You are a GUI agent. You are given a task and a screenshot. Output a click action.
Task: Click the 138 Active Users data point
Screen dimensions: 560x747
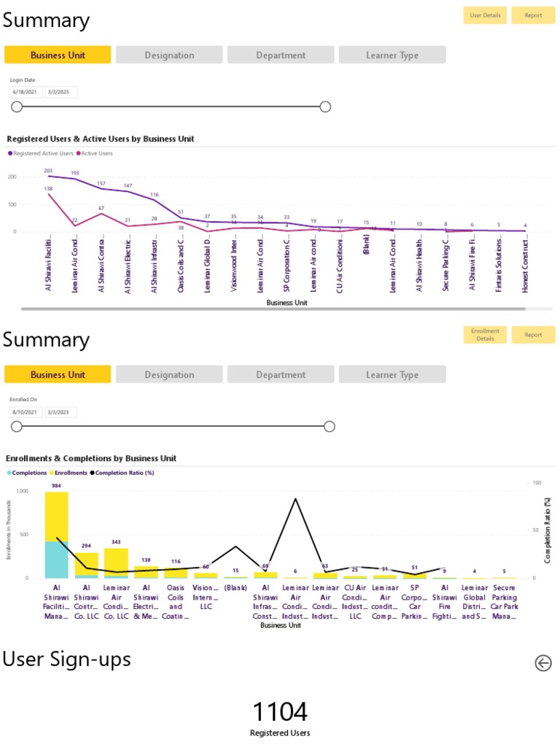click(x=48, y=194)
